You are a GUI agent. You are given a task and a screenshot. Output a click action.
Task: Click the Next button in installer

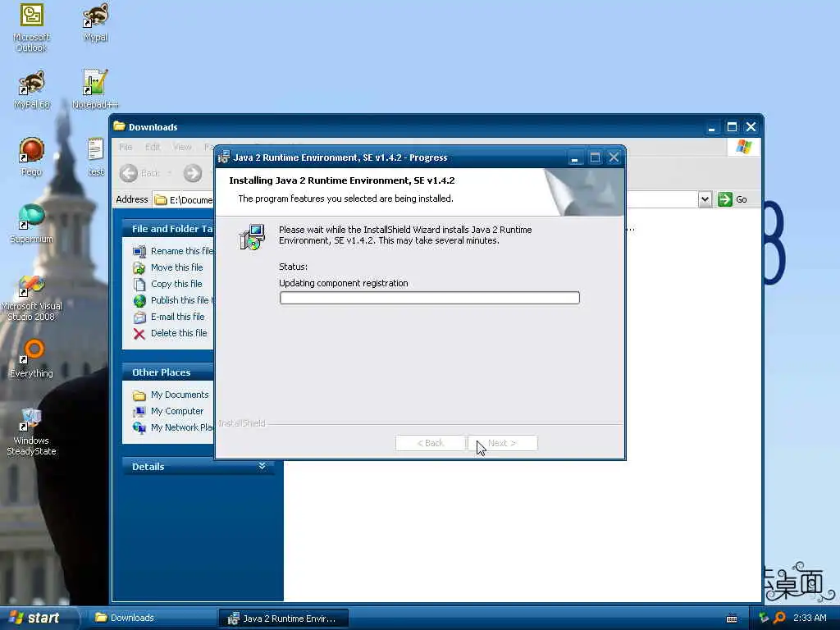(x=503, y=443)
